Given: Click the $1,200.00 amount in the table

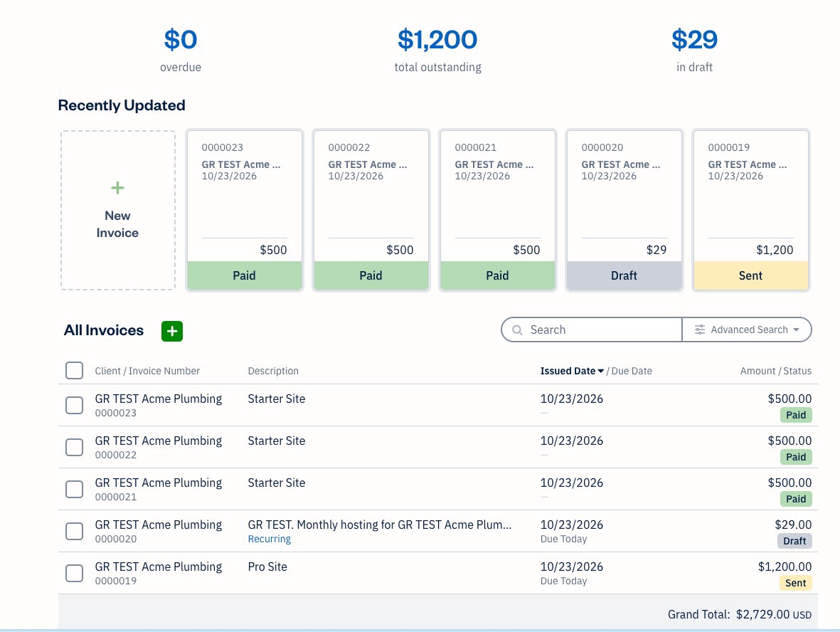Looking at the screenshot, I should click(x=785, y=567).
